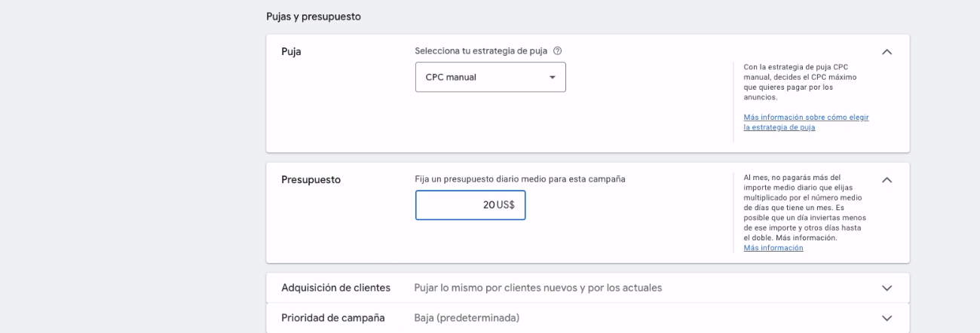This screenshot has width=980, height=333.
Task: Open link about choosing the bid strategy
Action: [805, 122]
